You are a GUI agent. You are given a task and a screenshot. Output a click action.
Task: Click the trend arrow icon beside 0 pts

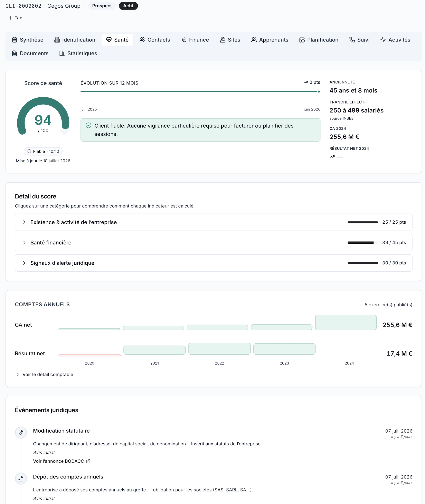click(306, 82)
